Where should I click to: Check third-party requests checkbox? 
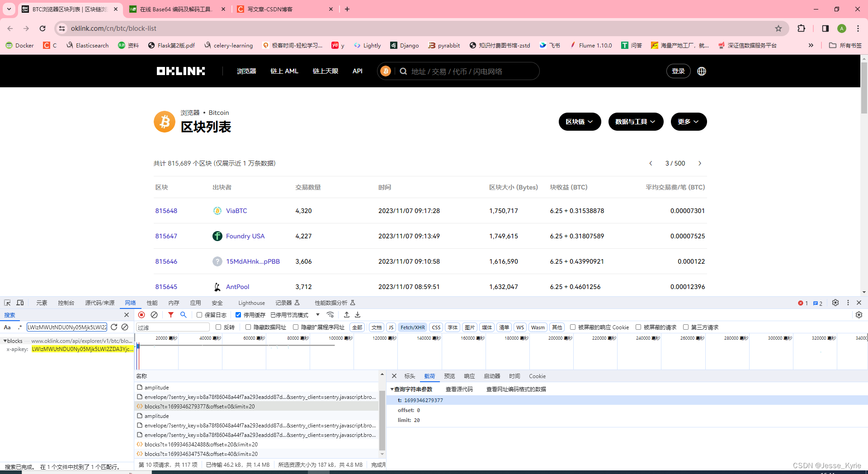(x=686, y=327)
